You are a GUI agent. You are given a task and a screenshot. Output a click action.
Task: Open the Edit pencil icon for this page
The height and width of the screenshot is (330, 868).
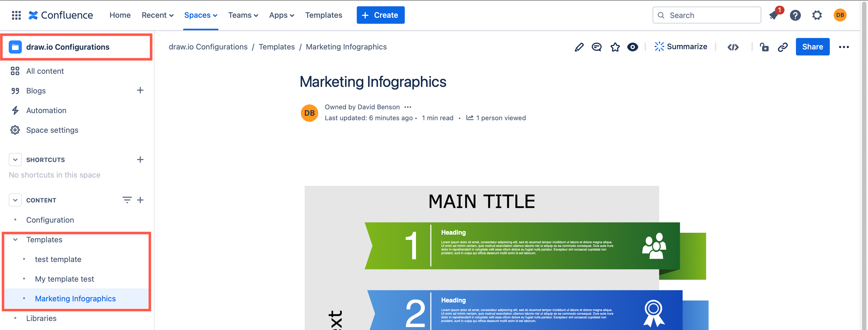[x=579, y=47]
